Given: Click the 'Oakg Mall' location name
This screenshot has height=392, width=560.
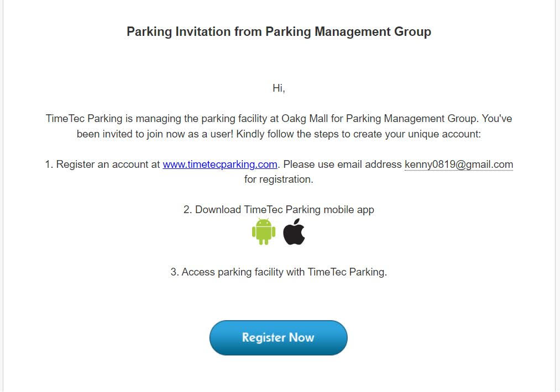Looking at the screenshot, I should coord(305,118).
